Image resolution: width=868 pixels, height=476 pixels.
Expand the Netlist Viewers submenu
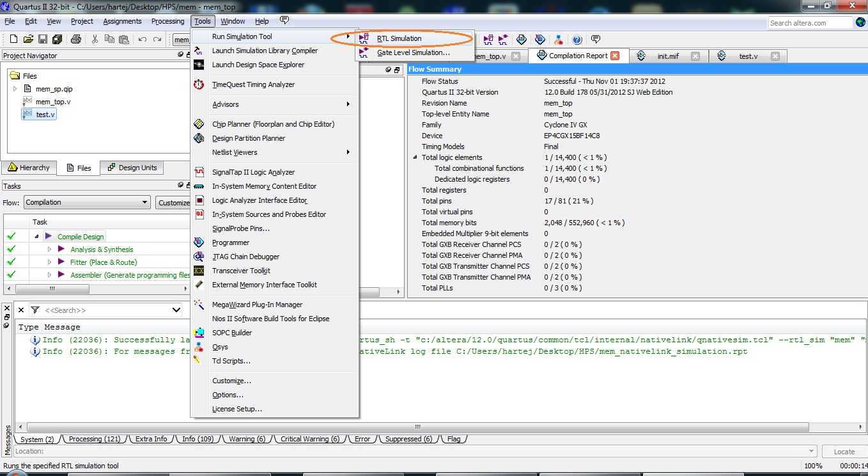pyautogui.click(x=274, y=152)
